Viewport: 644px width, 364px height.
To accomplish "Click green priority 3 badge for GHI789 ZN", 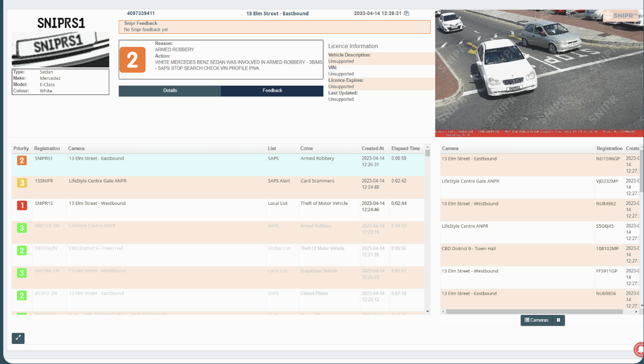I will click(x=22, y=273).
